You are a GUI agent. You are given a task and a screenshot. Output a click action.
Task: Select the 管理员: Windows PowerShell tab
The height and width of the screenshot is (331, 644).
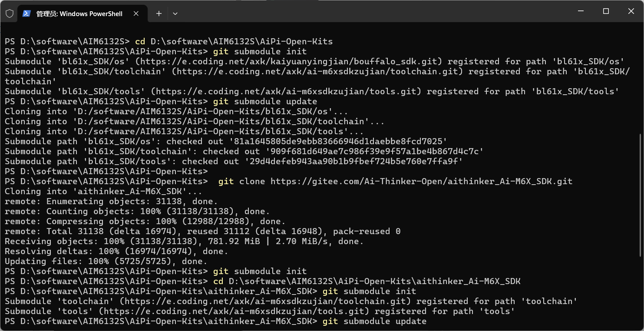pyautogui.click(x=82, y=13)
